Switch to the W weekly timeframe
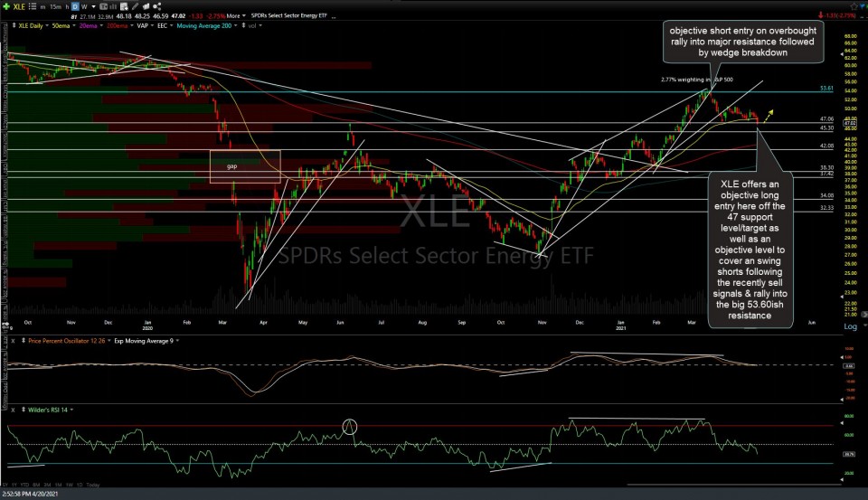The image size is (868, 500). [84, 6]
